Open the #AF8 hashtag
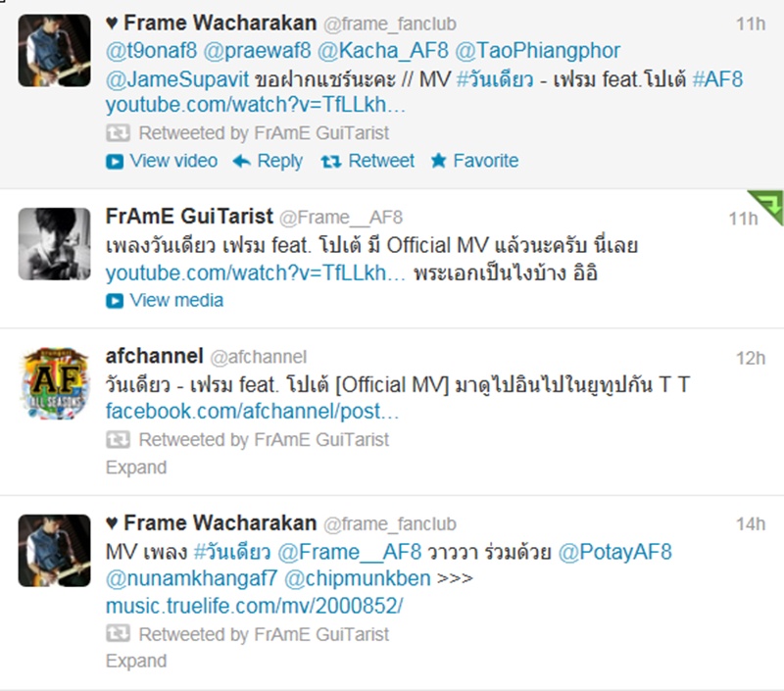The height and width of the screenshot is (691, 784). (718, 79)
